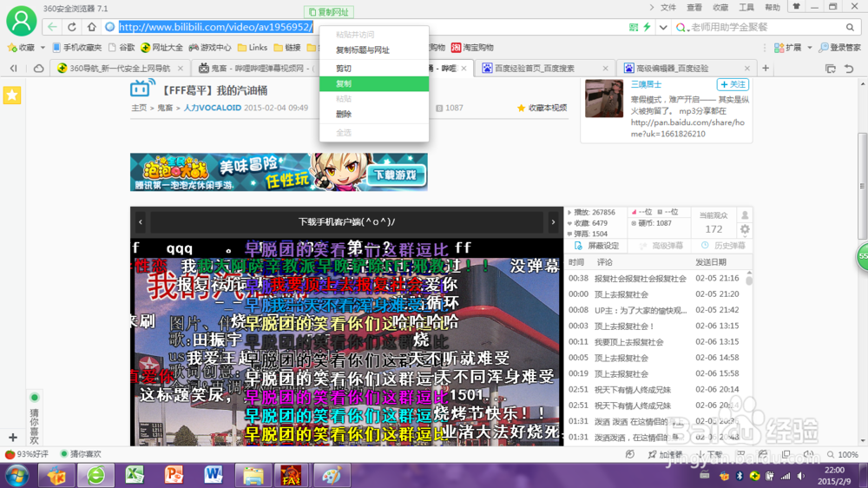The height and width of the screenshot is (488, 868).
Task: Choose 剪切 in the context menu
Action: [373, 68]
